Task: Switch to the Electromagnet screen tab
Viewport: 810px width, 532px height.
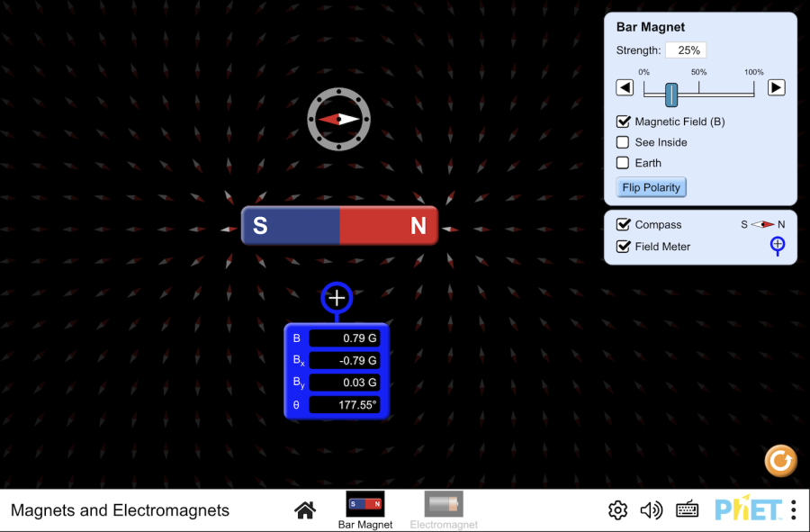Action: pyautogui.click(x=444, y=510)
